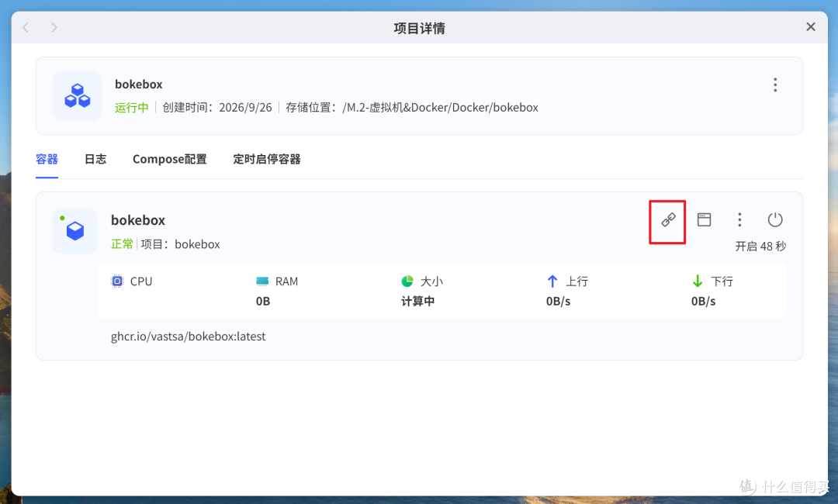
Task: Click the 下行 0B/s value
Action: point(703,301)
